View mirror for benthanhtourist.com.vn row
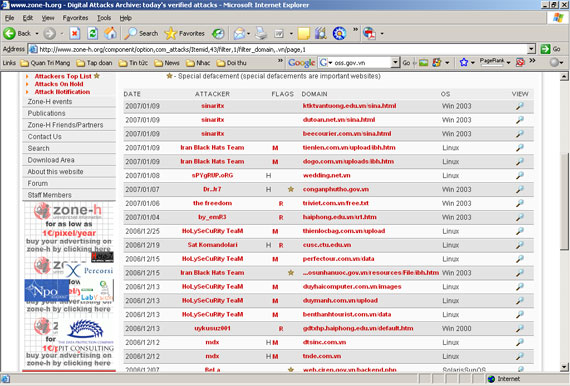 point(520,314)
